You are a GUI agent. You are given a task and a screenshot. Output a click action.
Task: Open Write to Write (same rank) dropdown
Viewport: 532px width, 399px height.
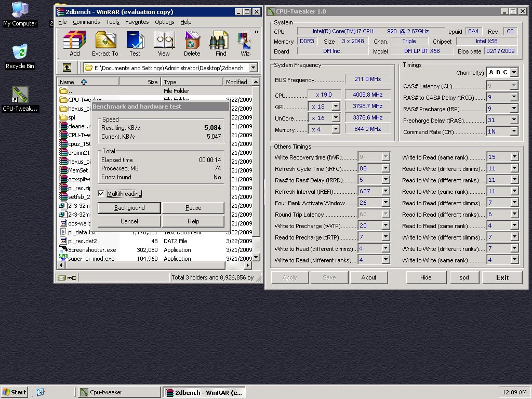(x=514, y=260)
